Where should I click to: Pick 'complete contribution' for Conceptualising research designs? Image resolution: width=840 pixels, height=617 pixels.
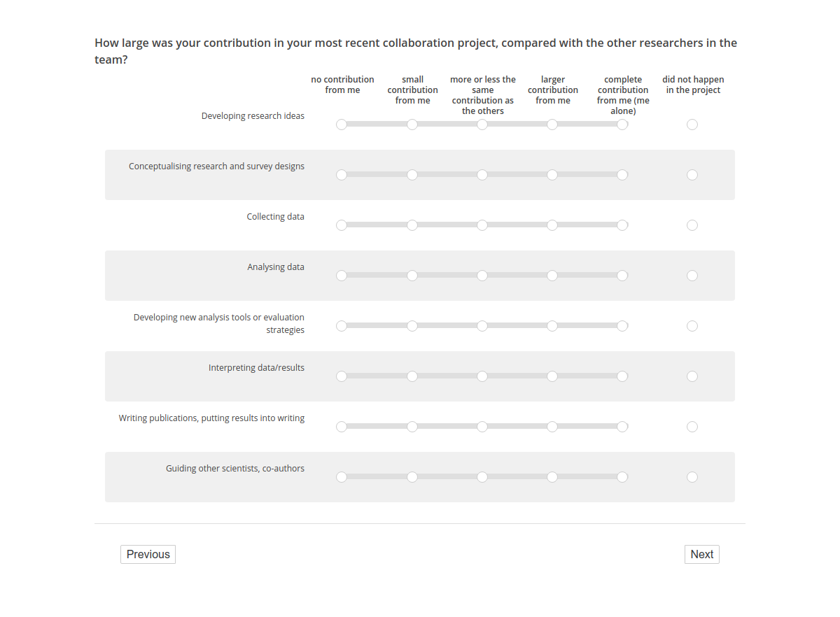click(622, 175)
